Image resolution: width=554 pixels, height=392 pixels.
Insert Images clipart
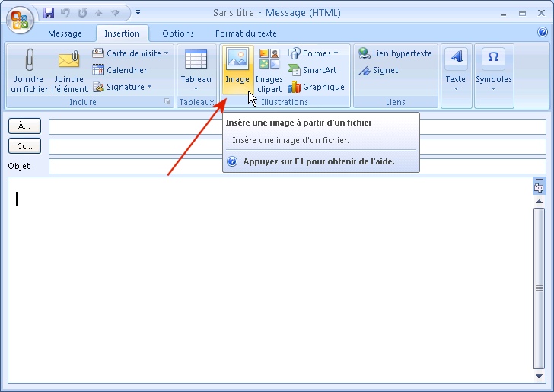point(269,71)
